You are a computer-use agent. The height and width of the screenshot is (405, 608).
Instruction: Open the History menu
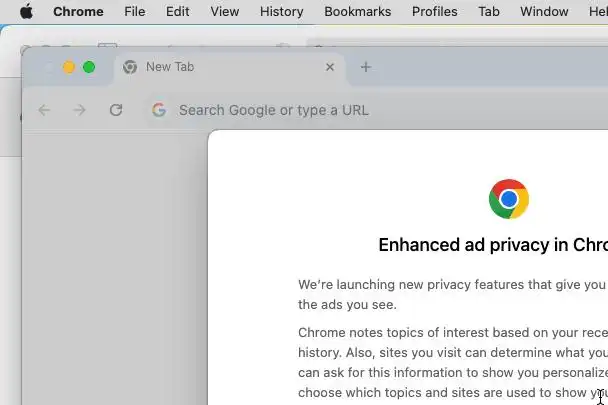click(x=282, y=12)
